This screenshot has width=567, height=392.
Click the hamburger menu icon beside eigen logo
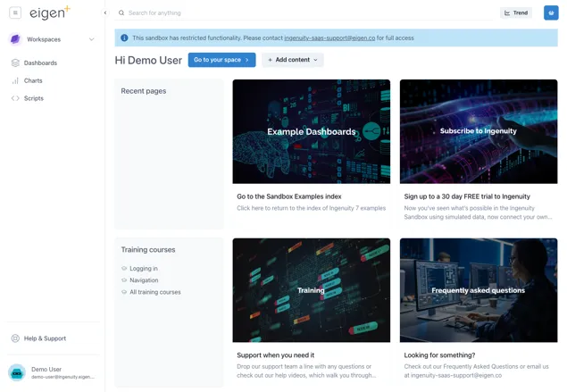click(15, 13)
